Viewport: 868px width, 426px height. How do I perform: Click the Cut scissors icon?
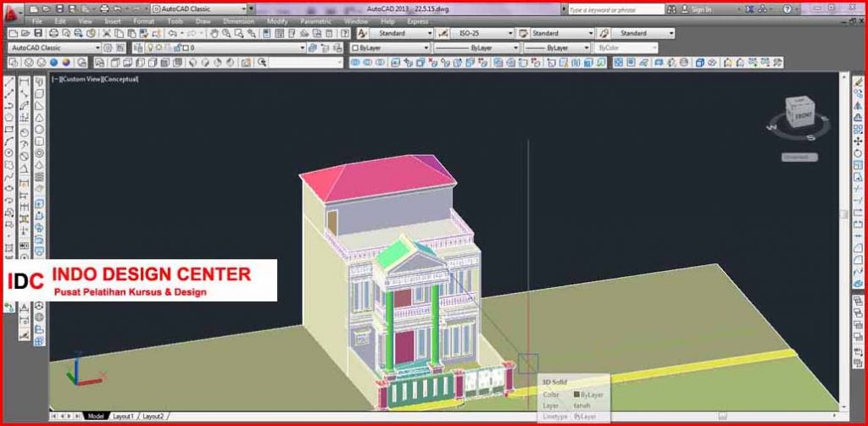coord(108,34)
